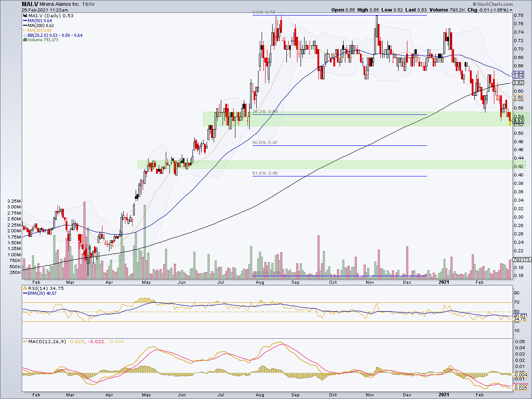Click the blue down-arrow after the Chg value
532x399 pixels.
(x=511, y=10)
